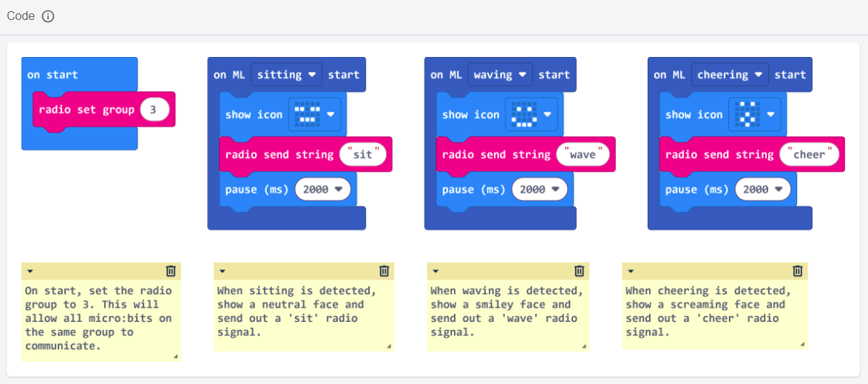868x384 pixels.
Task: Delete the sitting comment note
Action: (384, 271)
